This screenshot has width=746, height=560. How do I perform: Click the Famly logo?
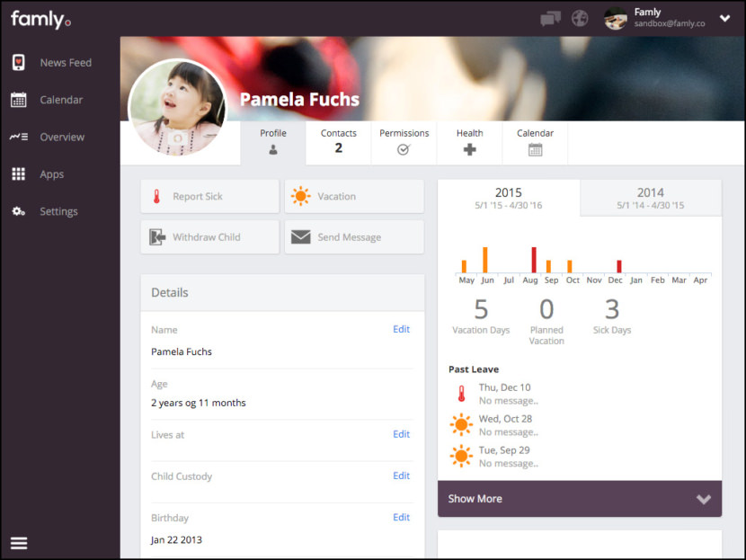click(40, 20)
